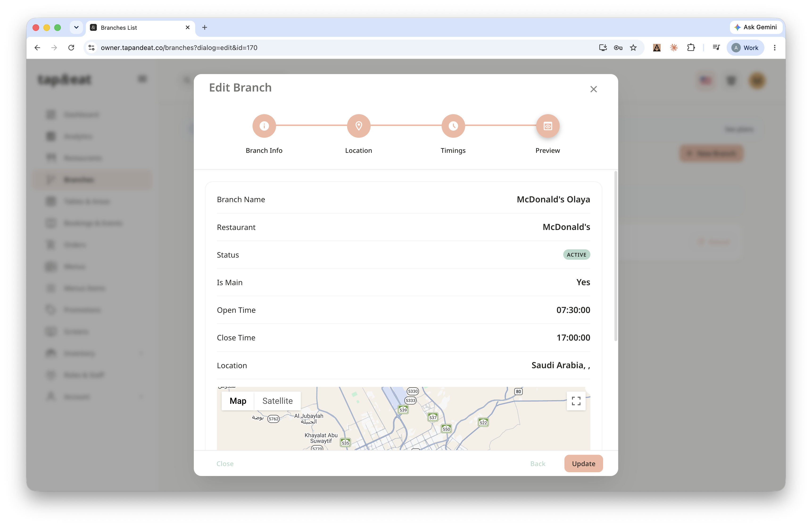
Task: Close the Branches List tab
Action: [187, 28]
